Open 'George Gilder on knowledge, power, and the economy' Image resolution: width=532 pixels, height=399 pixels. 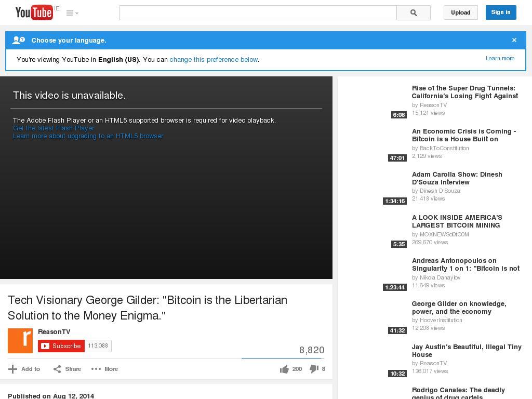coord(459,308)
